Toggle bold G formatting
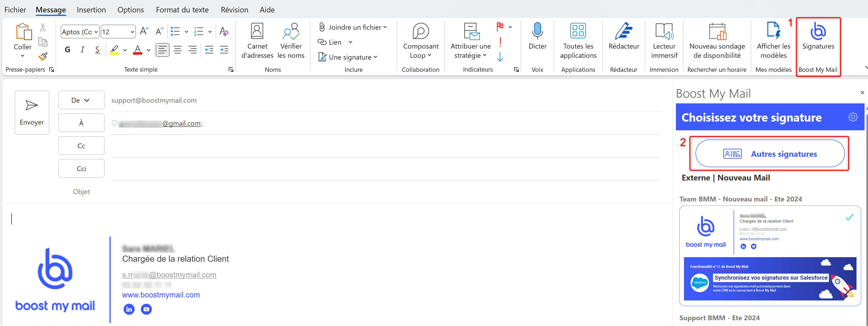 [67, 50]
